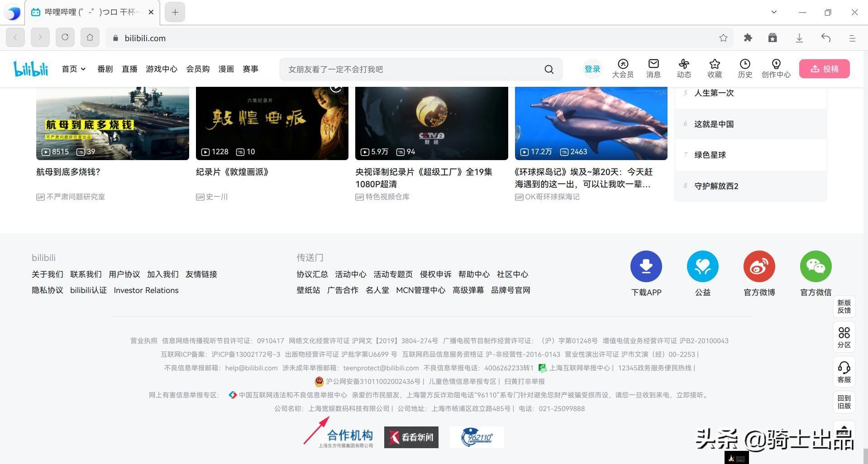Open the 消息 messages icon
868x464 pixels.
(653, 64)
